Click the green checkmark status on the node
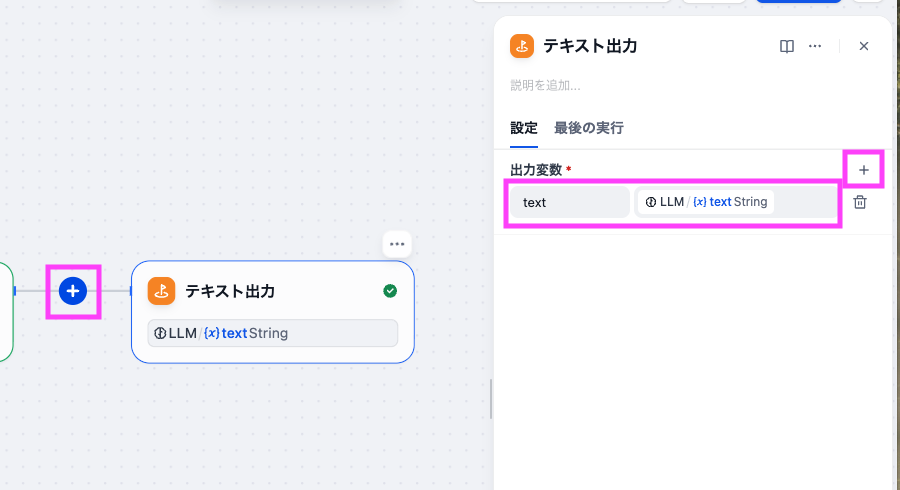Viewport: 900px width, 490px height. [x=390, y=291]
